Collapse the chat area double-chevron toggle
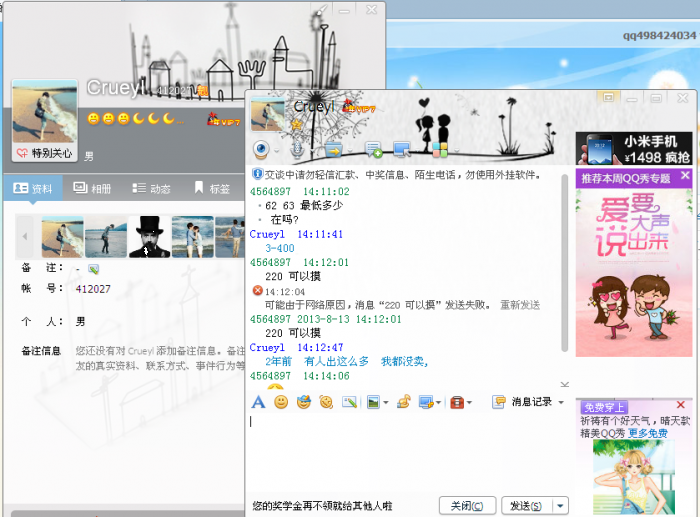Image resolution: width=700 pixels, height=517 pixels. pos(564,384)
